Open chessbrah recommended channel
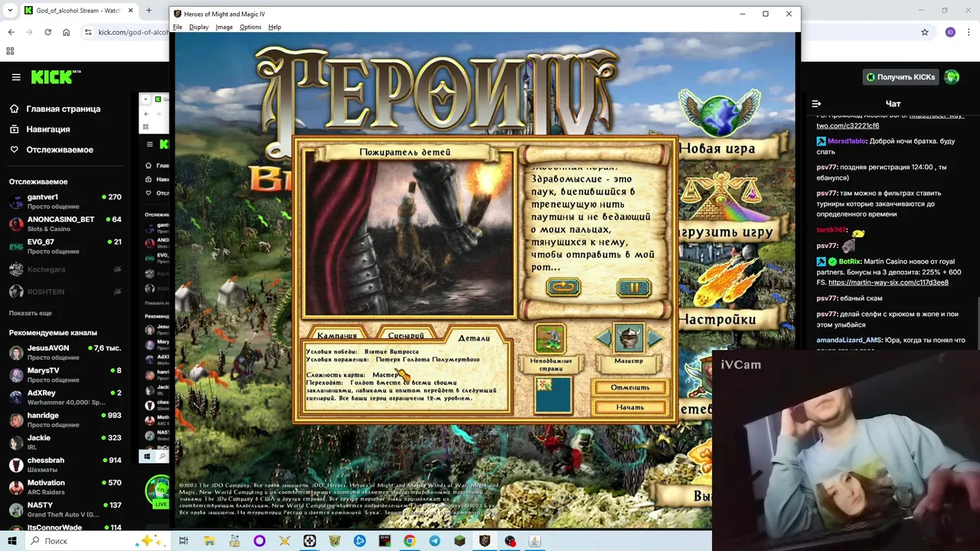Screen dimensions: 980x551 65,465
